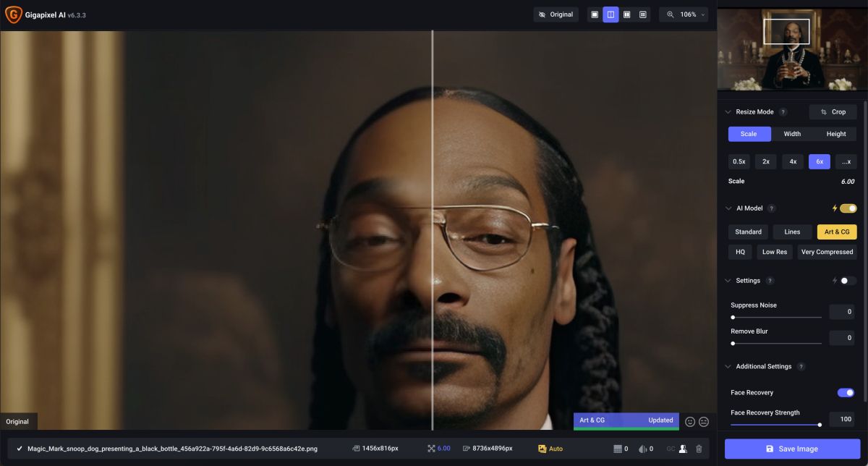Enable the Settings auto toggle
Viewport: 868px width, 466px height.
848,281
